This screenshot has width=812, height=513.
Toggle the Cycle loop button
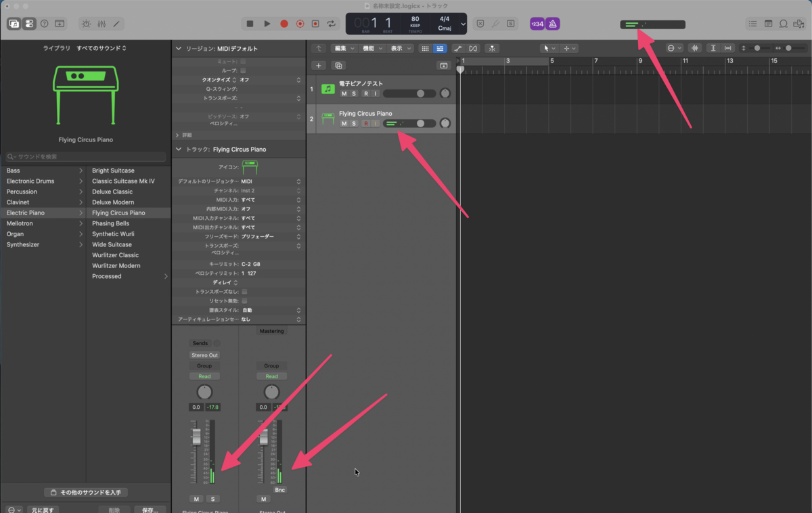(332, 24)
